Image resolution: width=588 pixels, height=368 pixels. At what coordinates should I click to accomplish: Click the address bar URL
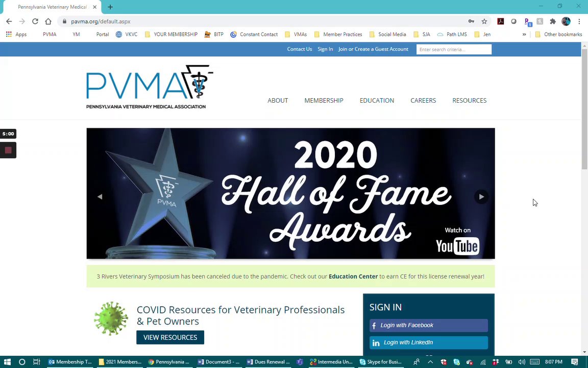101,21
